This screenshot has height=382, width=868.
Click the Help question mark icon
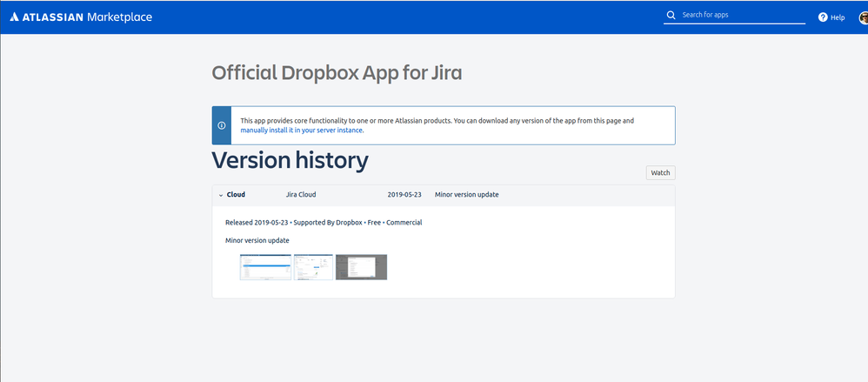click(823, 17)
